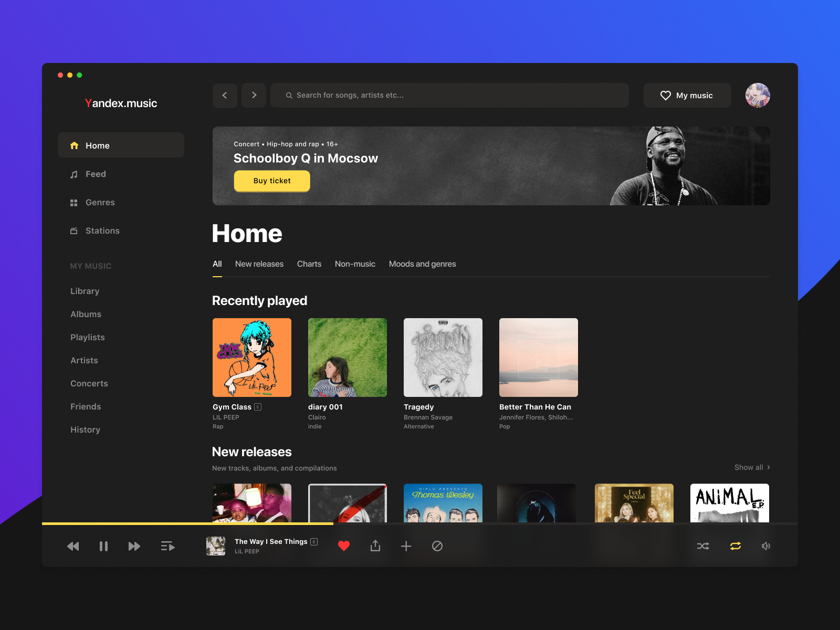Open the Moods and genres tab
The width and height of the screenshot is (840, 630).
pyautogui.click(x=422, y=264)
